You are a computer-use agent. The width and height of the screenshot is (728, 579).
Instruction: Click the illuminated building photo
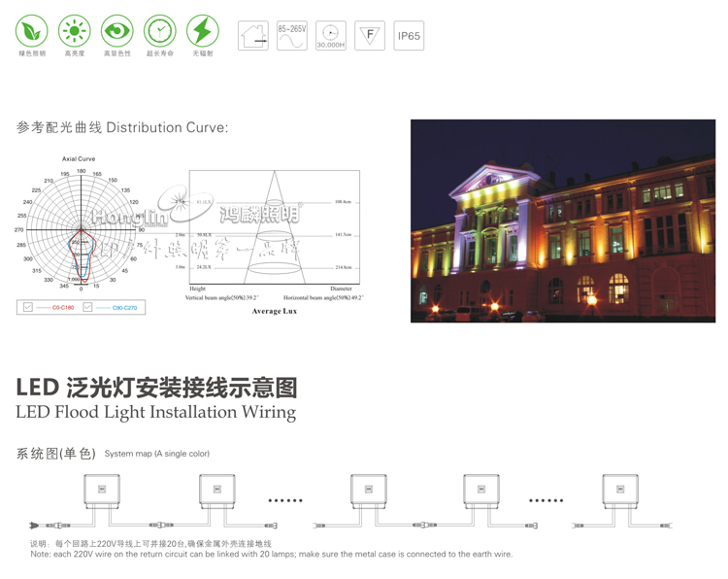coord(563,221)
